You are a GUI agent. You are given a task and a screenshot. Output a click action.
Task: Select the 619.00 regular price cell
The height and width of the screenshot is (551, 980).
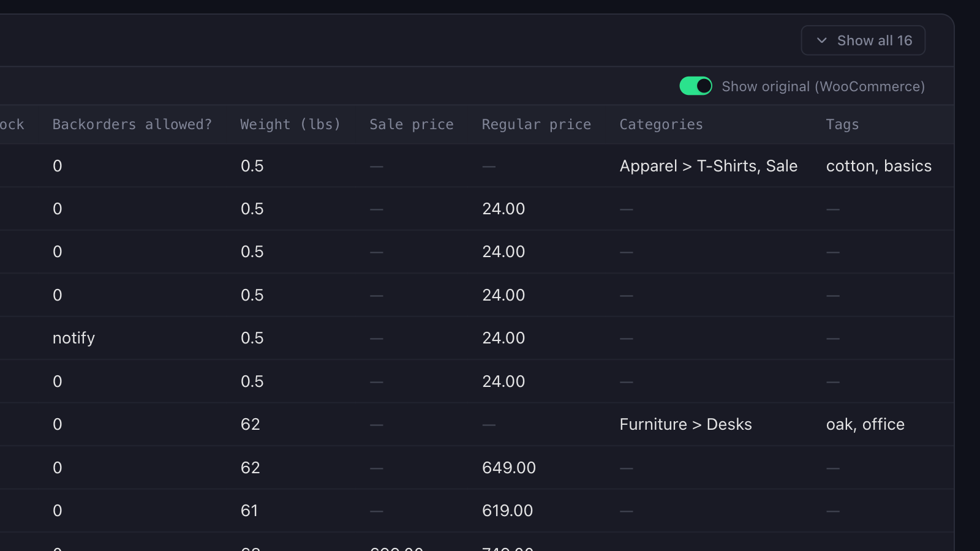[x=508, y=511]
